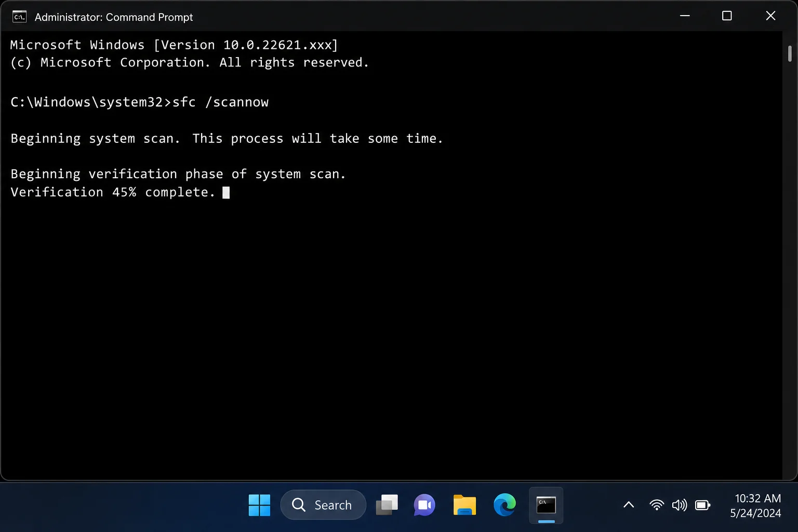Click the console vertical scrollbar thumb
Screen dimensions: 798x532
tap(790, 54)
